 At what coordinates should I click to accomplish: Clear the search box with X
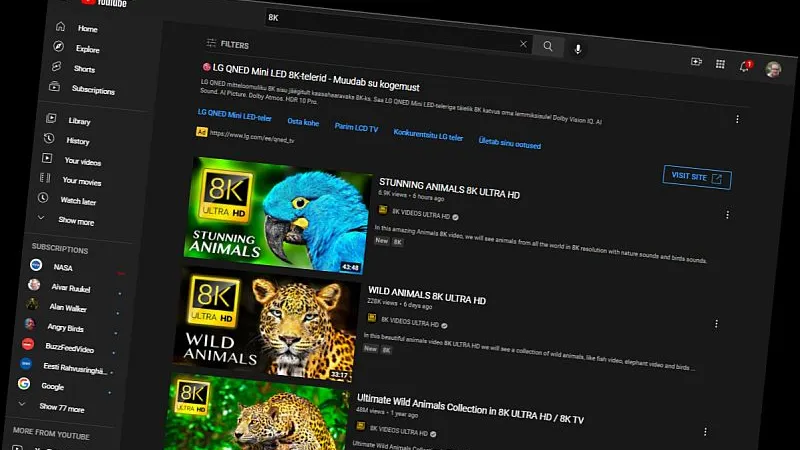[523, 44]
